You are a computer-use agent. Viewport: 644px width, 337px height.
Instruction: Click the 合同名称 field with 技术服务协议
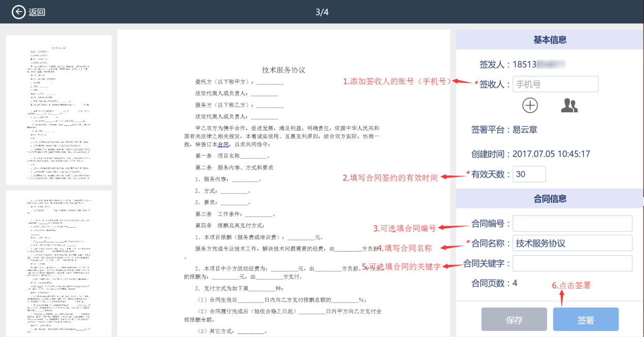click(x=572, y=243)
